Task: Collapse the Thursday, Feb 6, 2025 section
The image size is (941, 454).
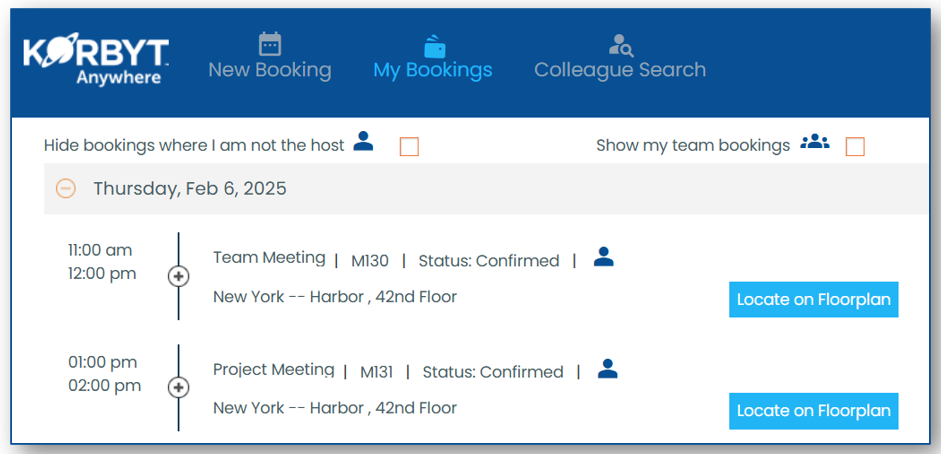Action: pos(65,188)
